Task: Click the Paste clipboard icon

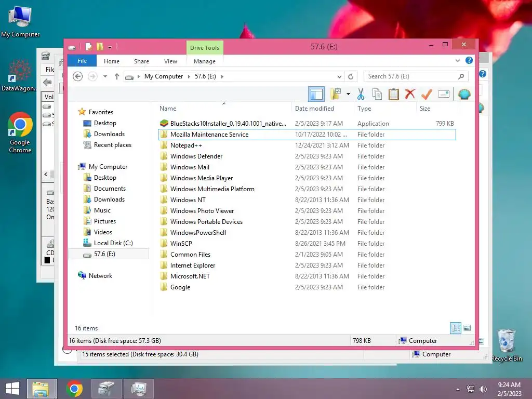Action: [x=394, y=94]
